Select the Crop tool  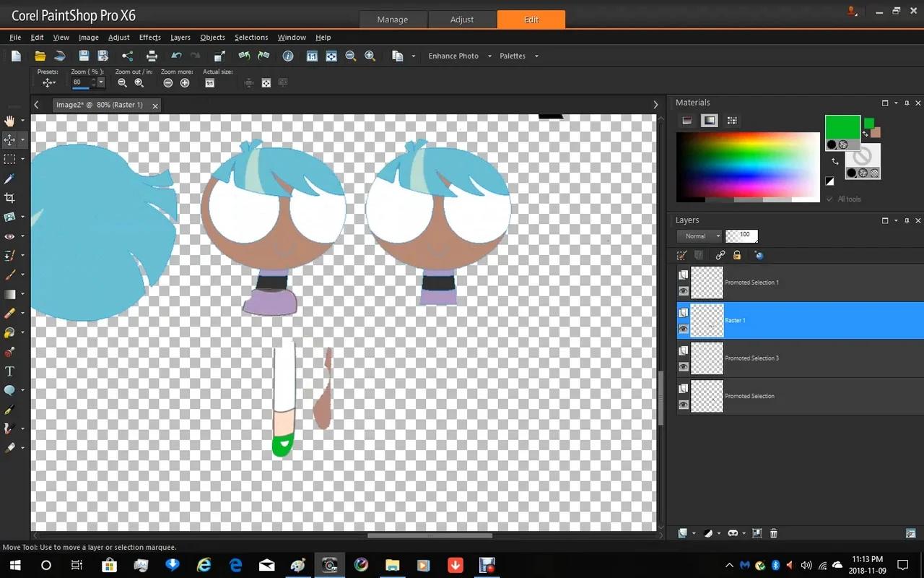[x=9, y=197]
